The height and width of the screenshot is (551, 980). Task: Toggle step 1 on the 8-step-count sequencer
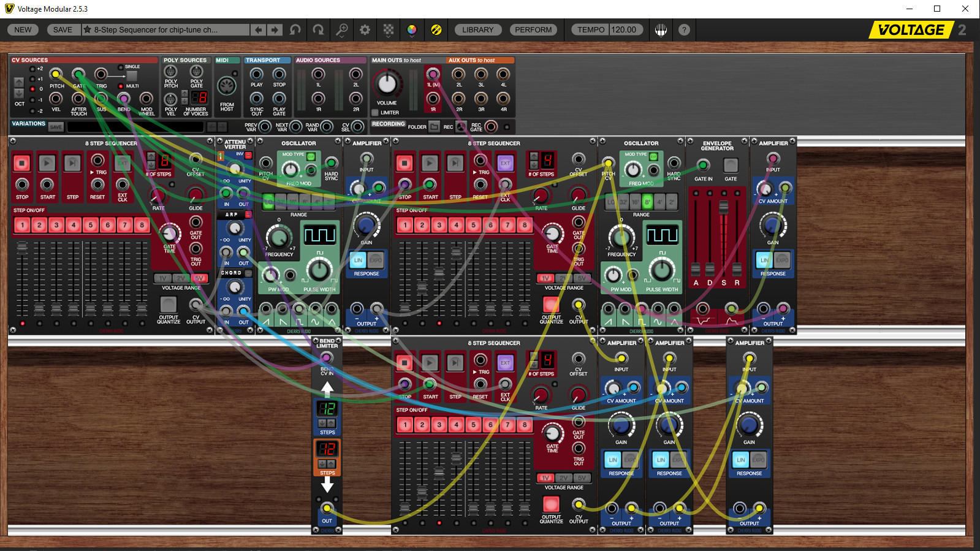[23, 225]
